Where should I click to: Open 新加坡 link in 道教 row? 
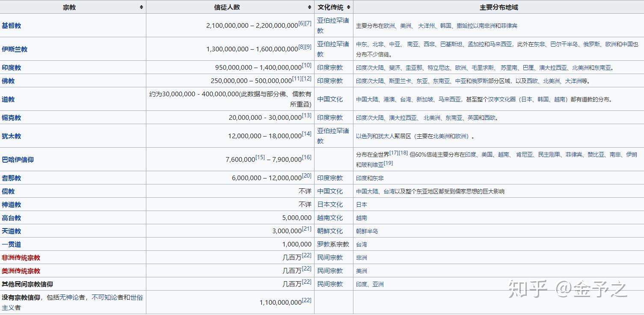click(x=425, y=99)
